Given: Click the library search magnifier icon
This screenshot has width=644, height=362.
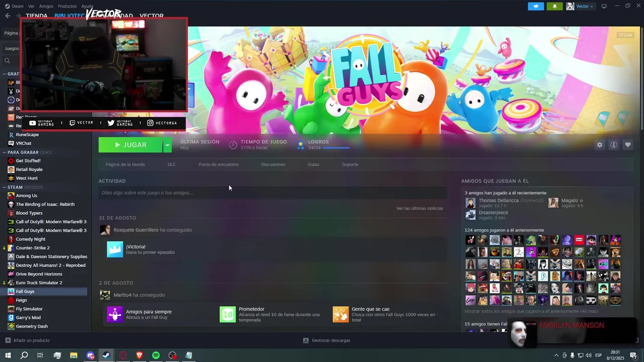Looking at the screenshot, I should pyautogui.click(x=7, y=61).
